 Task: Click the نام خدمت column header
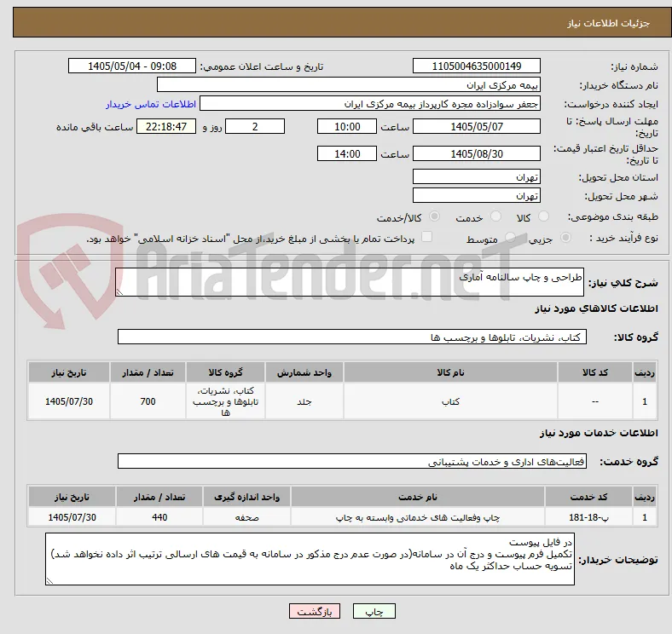(x=418, y=496)
